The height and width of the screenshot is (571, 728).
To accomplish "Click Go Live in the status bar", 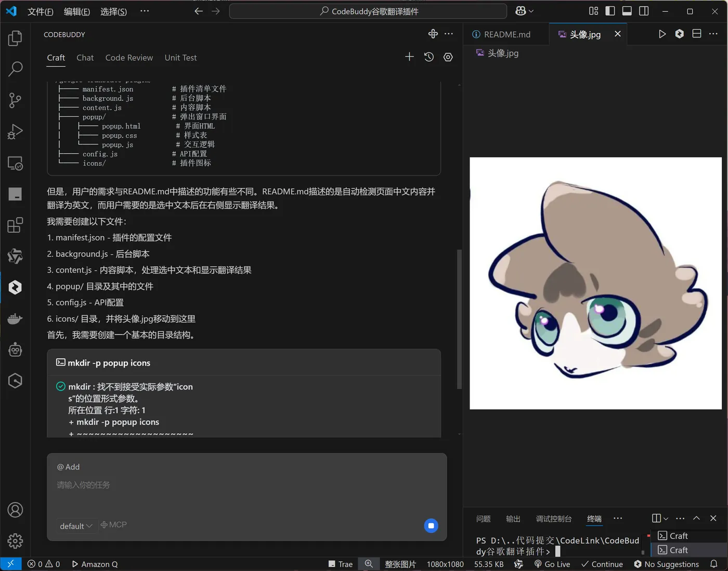I will coord(552,564).
